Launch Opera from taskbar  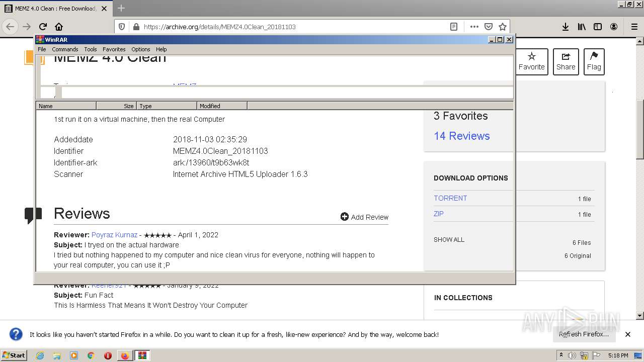108,355
